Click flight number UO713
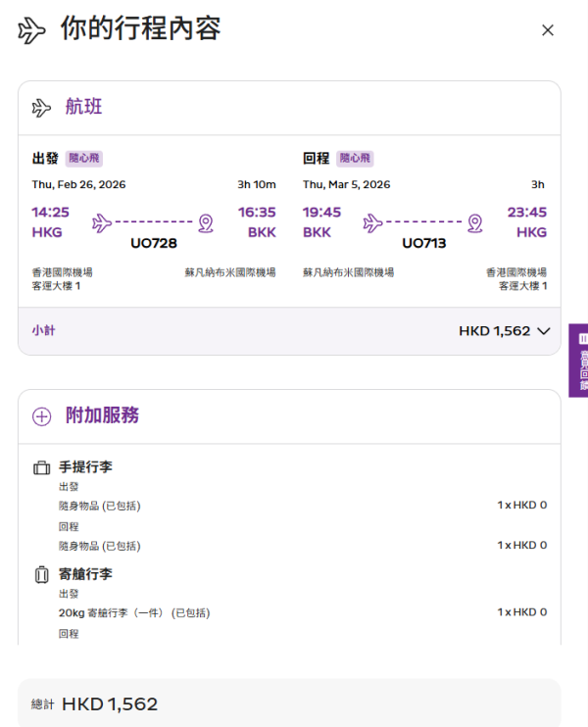This screenshot has height=727, width=588. coord(424,243)
